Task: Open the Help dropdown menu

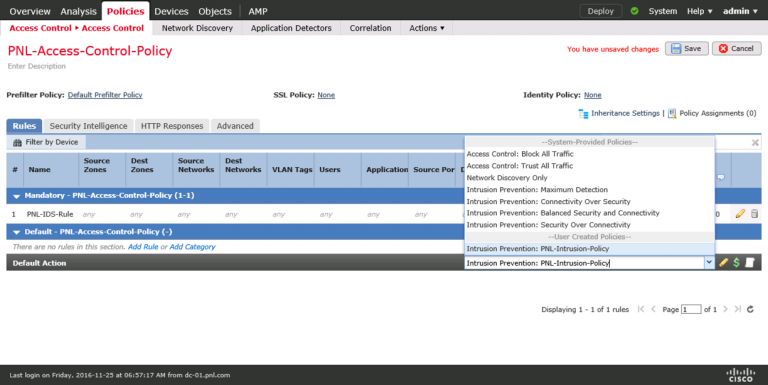Action: 699,11
